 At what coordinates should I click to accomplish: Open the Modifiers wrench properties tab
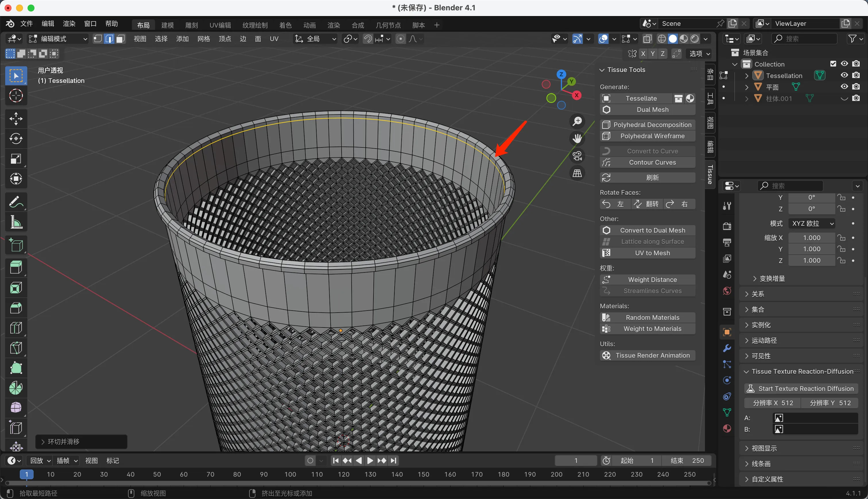727,348
